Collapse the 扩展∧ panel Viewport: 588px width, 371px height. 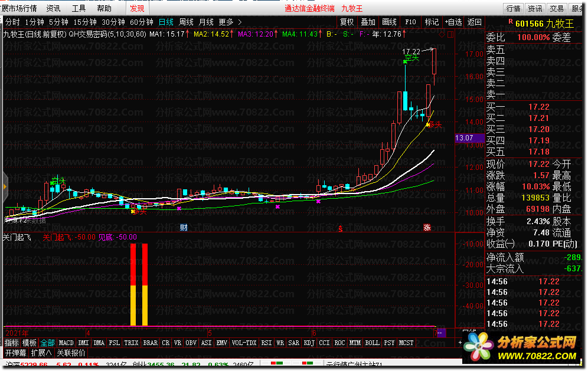click(41, 353)
